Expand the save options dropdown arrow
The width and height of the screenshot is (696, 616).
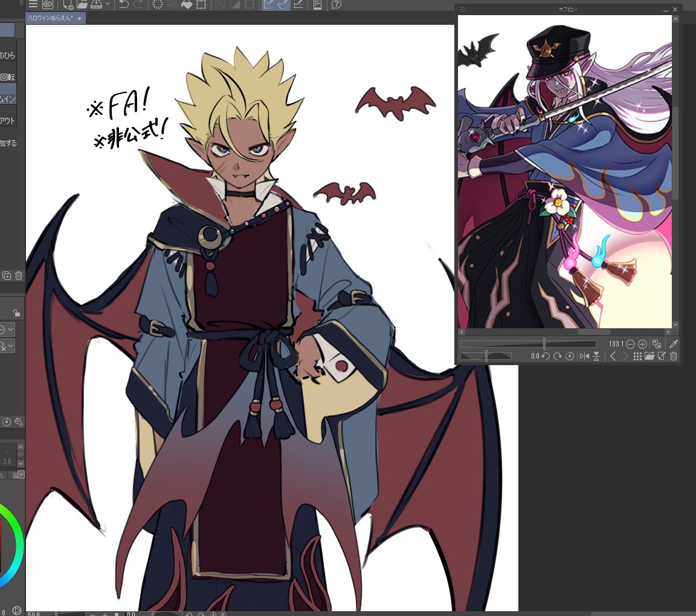[x=107, y=4]
